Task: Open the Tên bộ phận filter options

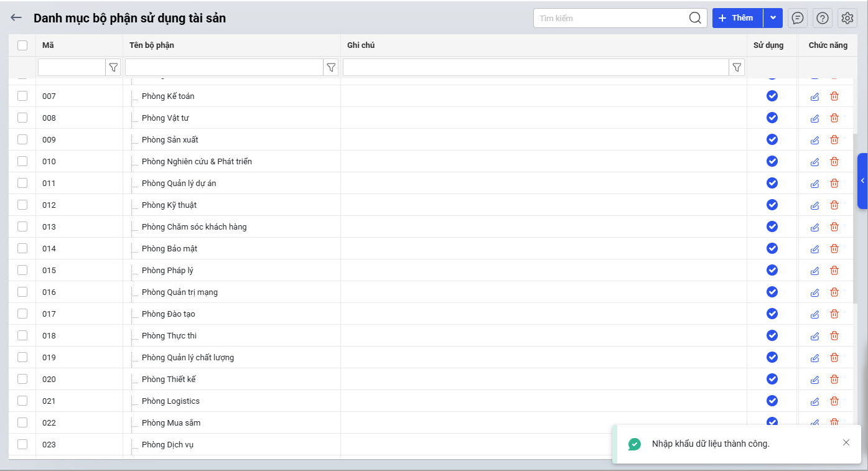Action: (x=331, y=67)
